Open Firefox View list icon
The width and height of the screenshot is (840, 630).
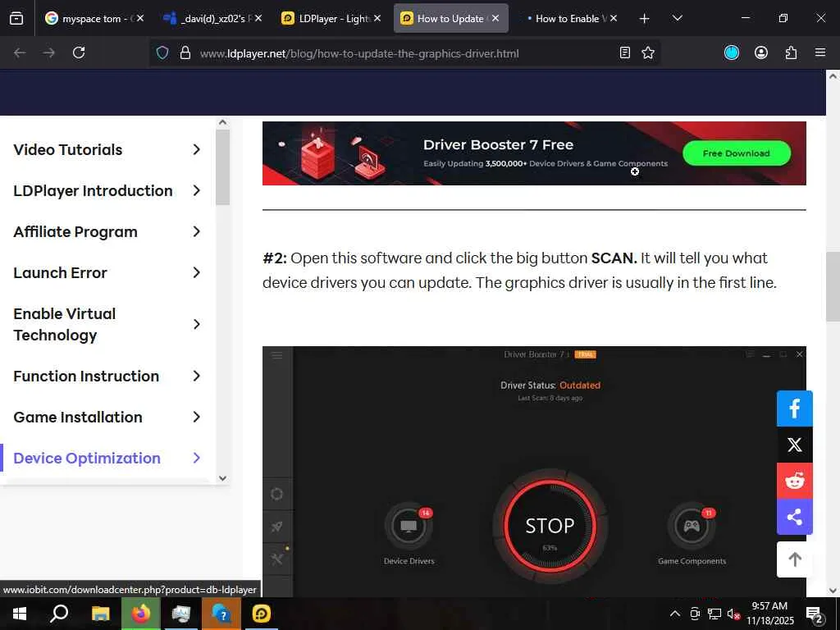tap(16, 19)
